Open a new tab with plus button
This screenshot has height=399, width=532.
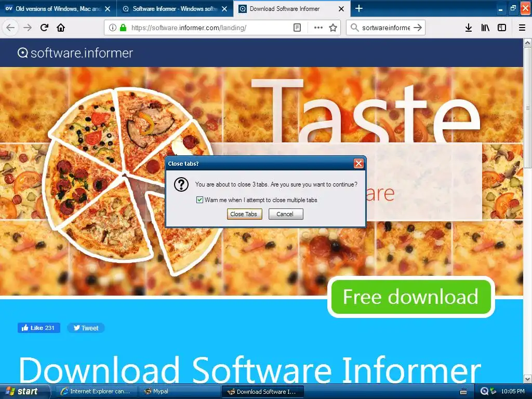(x=358, y=8)
